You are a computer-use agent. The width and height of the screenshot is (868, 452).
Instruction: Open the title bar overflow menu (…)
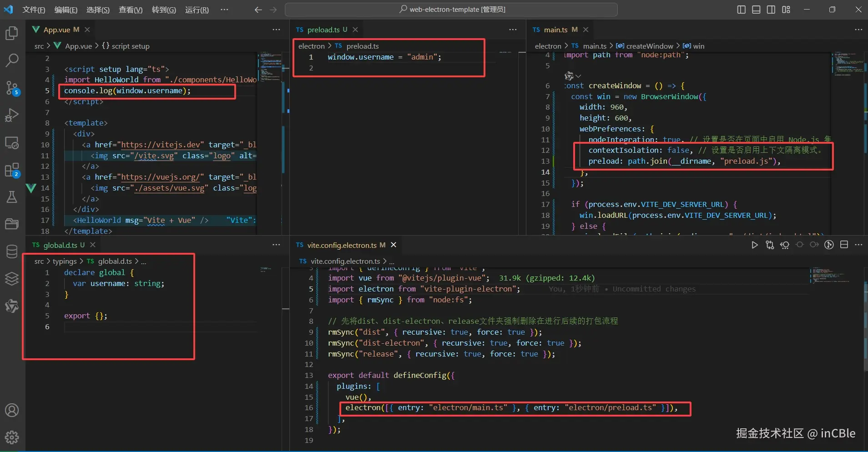pyautogui.click(x=224, y=10)
